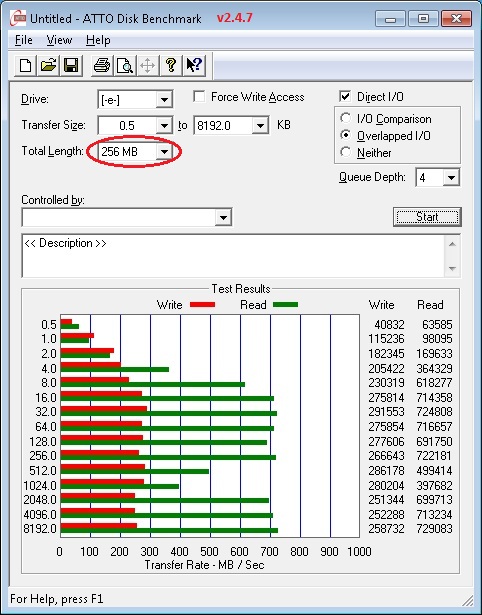The image size is (482, 615).
Task: Click the ATTO application icon in title bar
Action: [18, 18]
